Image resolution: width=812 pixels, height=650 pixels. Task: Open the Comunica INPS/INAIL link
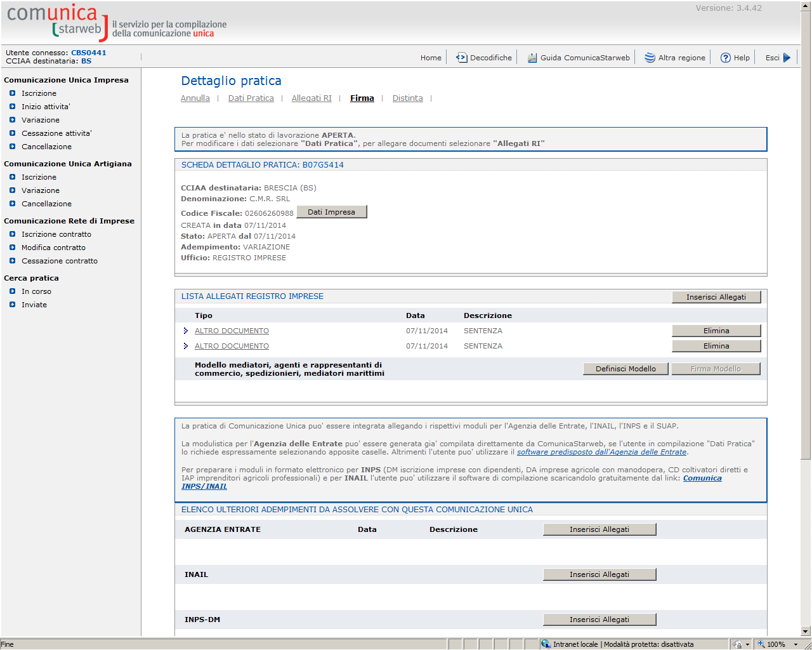click(702, 478)
